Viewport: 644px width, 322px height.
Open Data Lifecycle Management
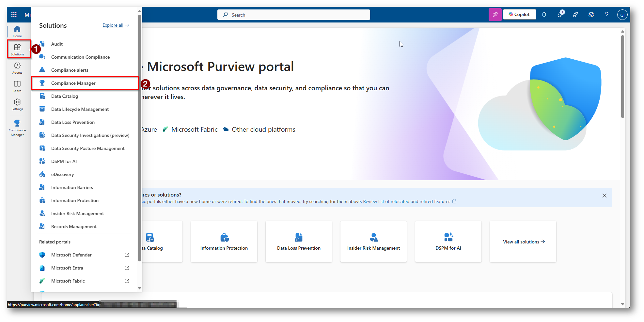tap(85, 109)
